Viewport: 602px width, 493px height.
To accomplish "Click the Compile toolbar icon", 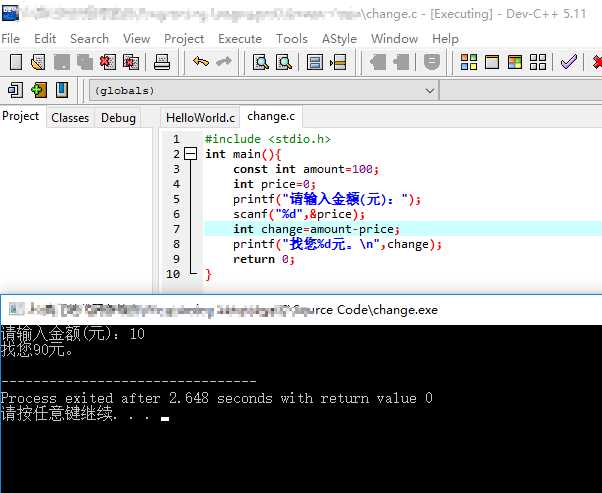I will pos(469,62).
